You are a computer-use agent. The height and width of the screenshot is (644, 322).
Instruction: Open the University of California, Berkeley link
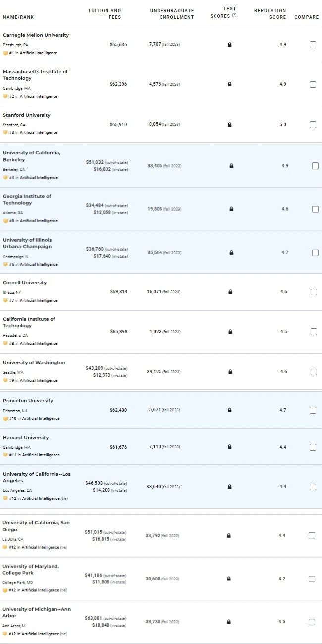(32, 156)
